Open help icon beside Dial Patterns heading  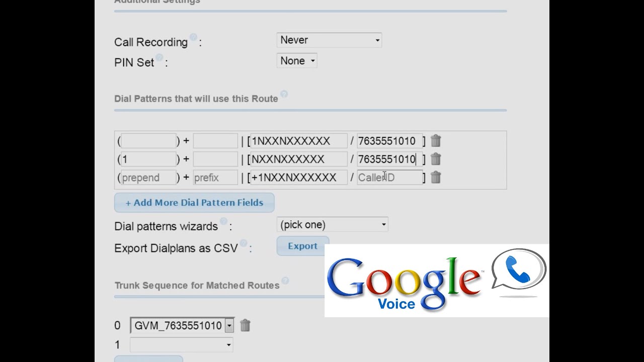coord(284,94)
